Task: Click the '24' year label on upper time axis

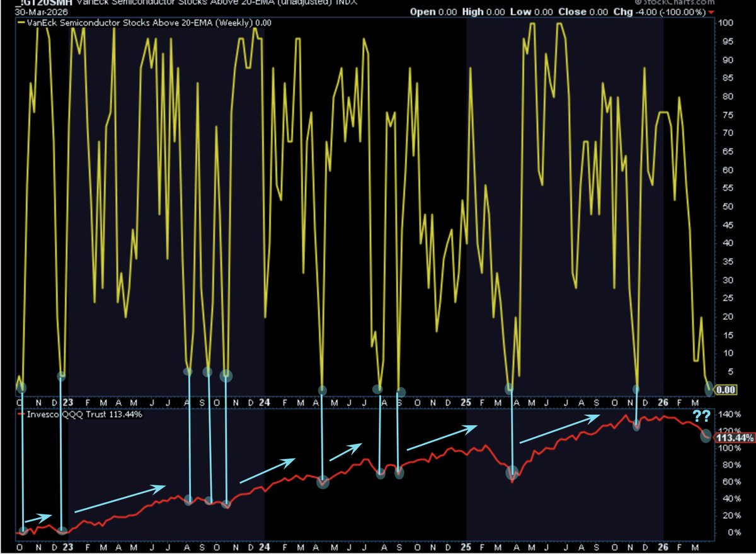Action: [265, 402]
